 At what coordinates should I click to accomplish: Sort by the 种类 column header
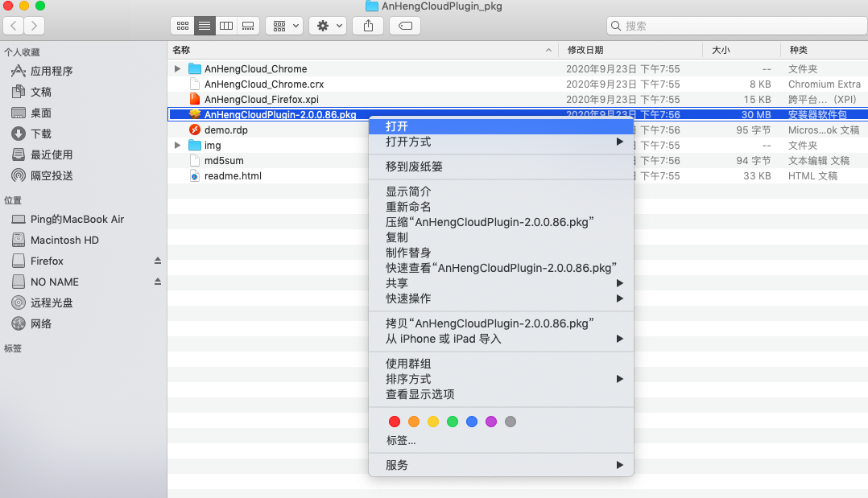coord(825,50)
